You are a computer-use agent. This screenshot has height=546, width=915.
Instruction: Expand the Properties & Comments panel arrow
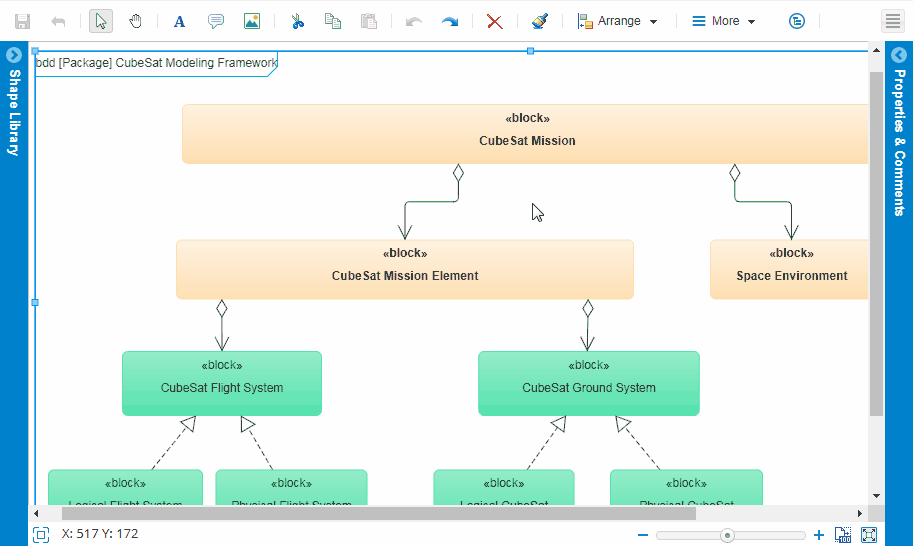click(x=899, y=55)
